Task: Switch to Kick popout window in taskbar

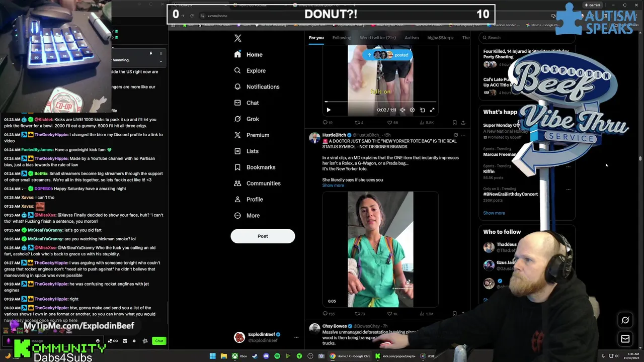Action: [395, 356]
